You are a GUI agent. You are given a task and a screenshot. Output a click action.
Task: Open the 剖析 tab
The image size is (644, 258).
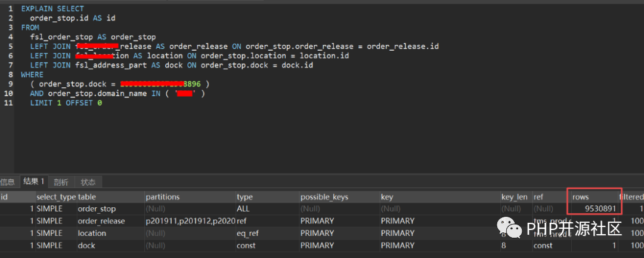[x=61, y=182]
